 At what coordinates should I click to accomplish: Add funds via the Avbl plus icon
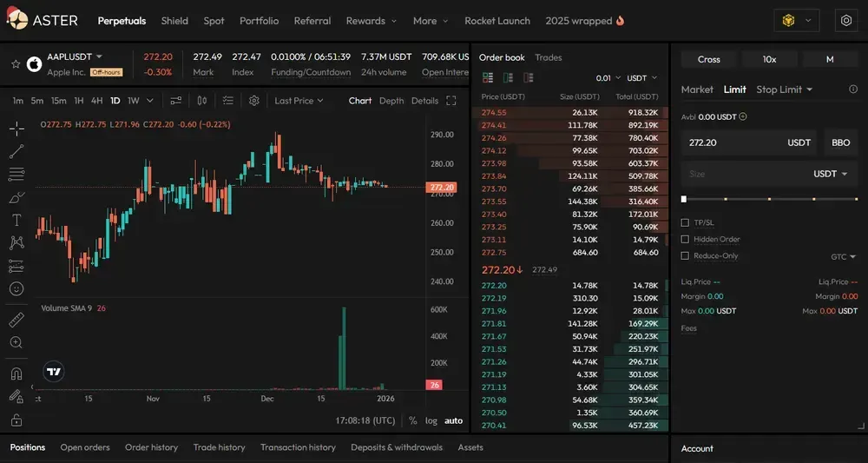pyautogui.click(x=743, y=117)
